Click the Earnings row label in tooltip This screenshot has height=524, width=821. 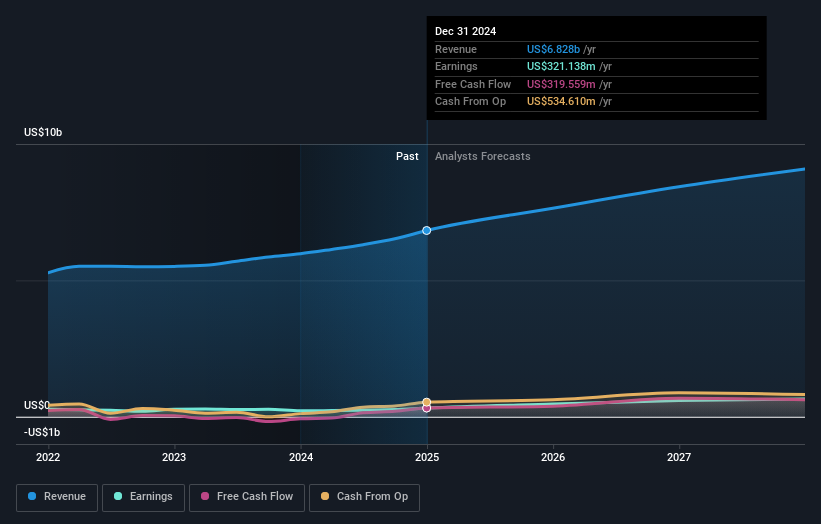click(456, 66)
